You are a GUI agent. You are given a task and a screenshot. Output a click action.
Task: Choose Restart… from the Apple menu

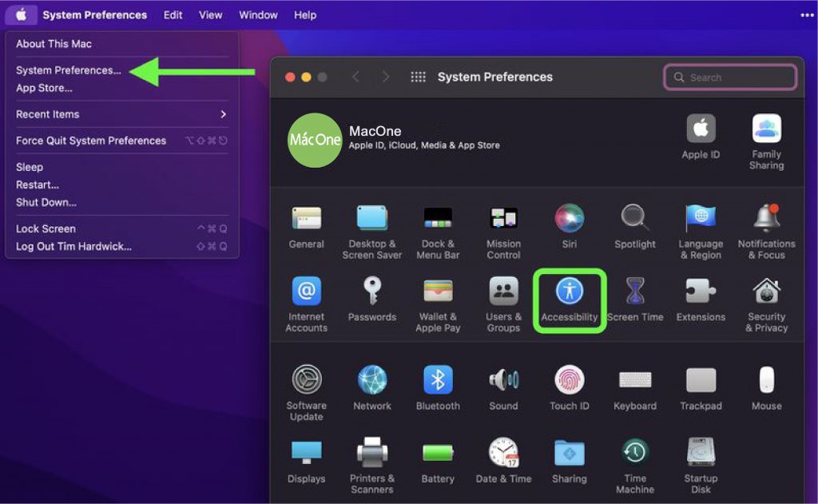tap(122, 185)
